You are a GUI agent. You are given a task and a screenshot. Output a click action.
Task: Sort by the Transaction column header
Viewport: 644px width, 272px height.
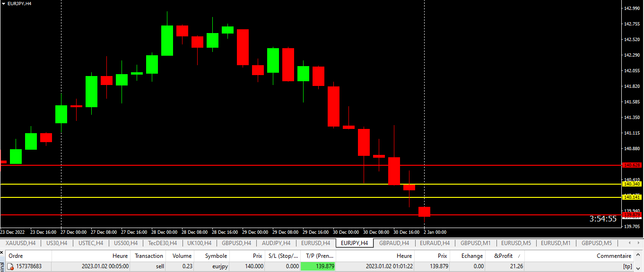pyautogui.click(x=148, y=255)
